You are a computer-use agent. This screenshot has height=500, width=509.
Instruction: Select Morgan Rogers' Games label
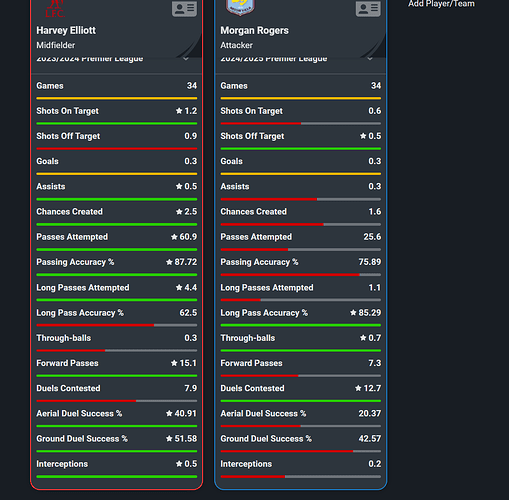[234, 86]
